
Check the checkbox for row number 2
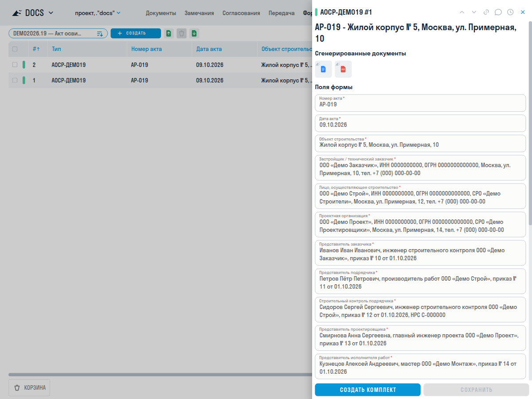pyautogui.click(x=15, y=65)
